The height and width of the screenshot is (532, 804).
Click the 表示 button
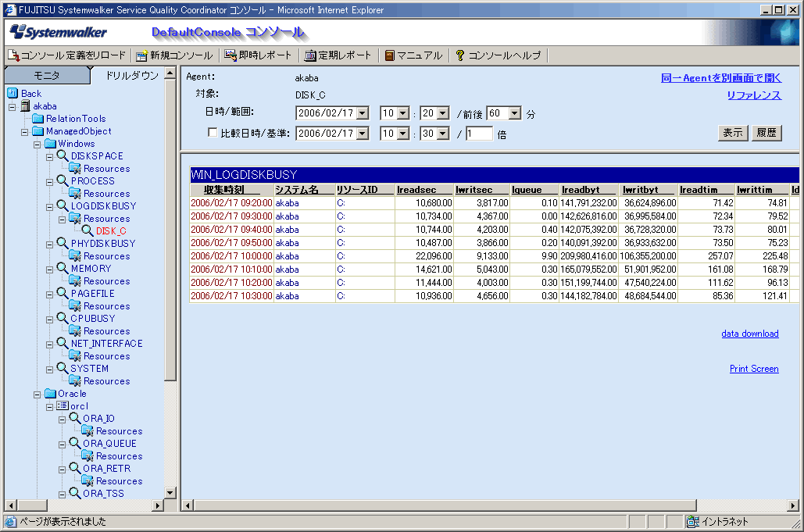tap(733, 133)
